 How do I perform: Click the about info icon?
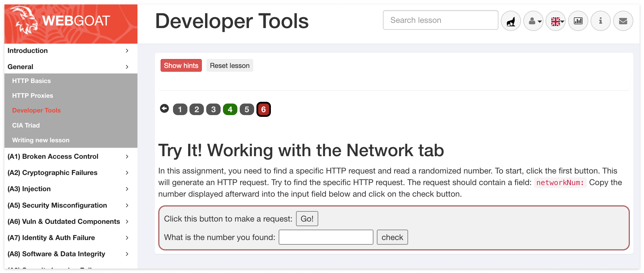601,21
